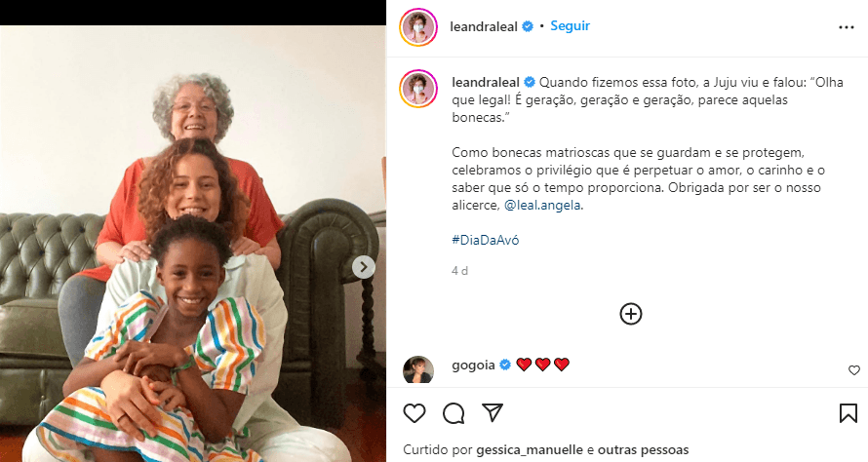The width and height of the screenshot is (868, 462).
Task: Click leandraleal username in the header
Action: point(484,26)
